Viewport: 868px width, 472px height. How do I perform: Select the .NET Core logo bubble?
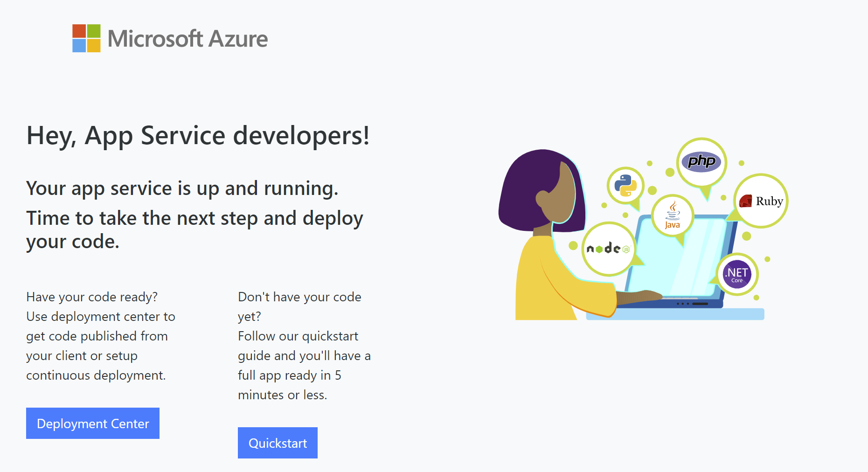coord(737,274)
